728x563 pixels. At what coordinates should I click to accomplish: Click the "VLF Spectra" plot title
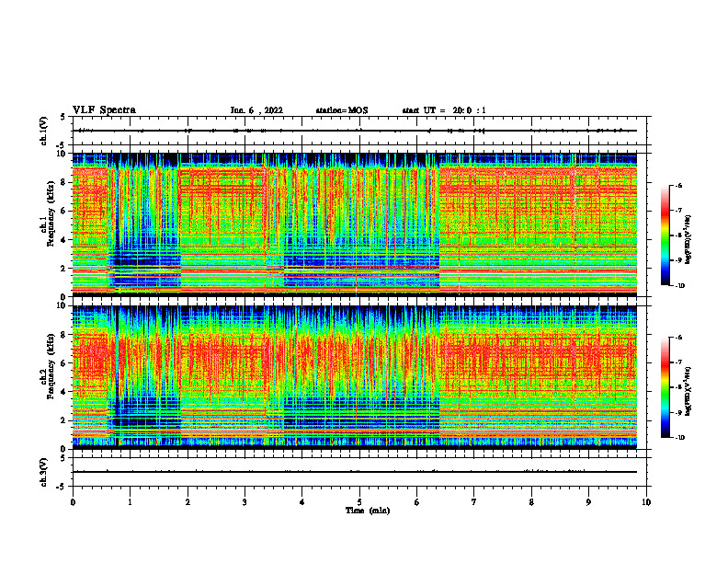(x=104, y=110)
